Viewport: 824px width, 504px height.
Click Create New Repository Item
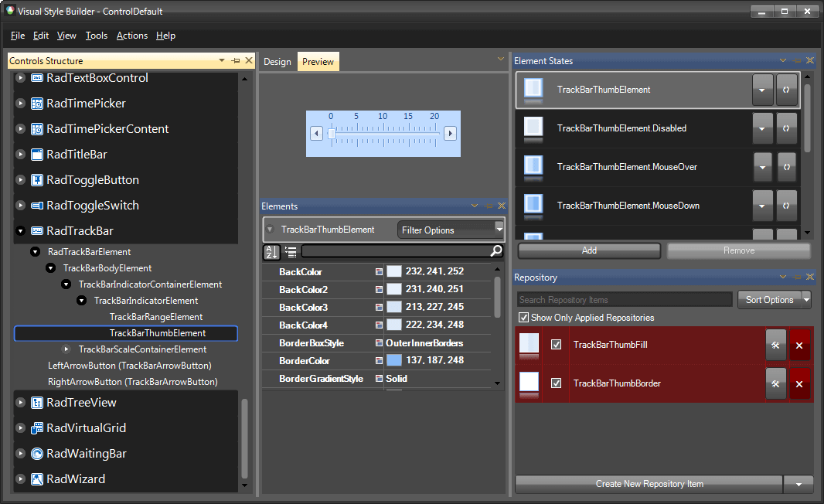pos(649,484)
